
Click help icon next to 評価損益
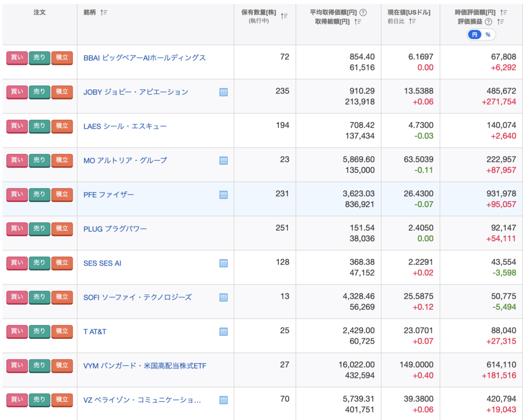point(488,21)
